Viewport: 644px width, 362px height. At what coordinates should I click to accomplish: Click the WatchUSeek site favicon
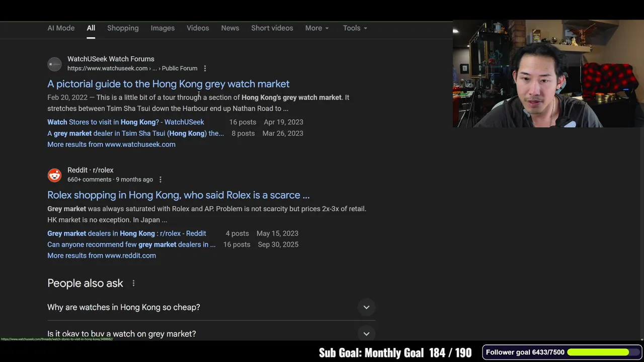(54, 64)
